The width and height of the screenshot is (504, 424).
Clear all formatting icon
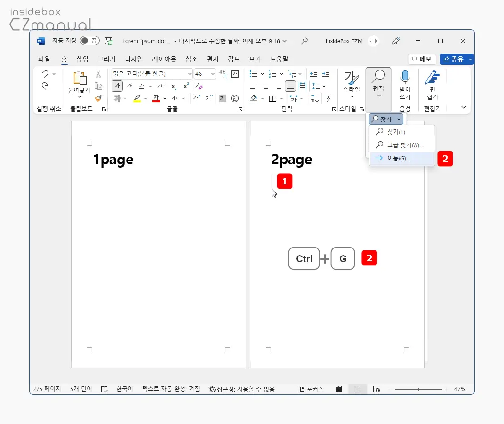199,86
